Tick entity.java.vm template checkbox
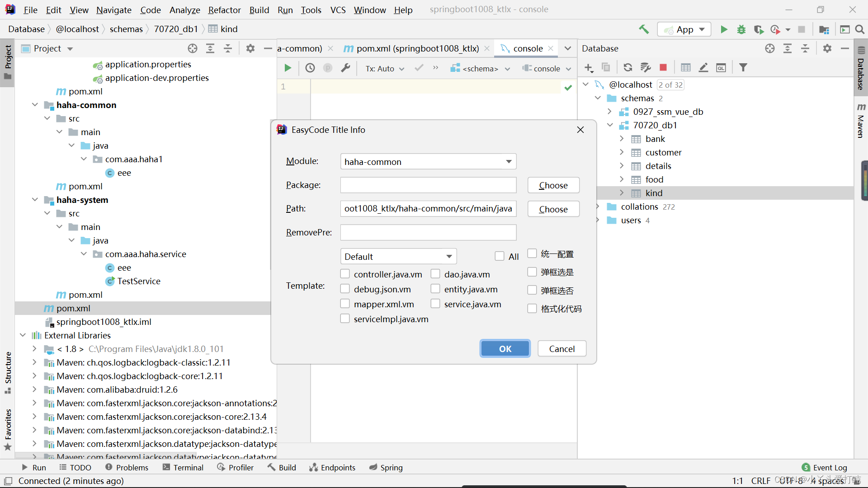Screen dimensions: 868x488 [435, 289]
